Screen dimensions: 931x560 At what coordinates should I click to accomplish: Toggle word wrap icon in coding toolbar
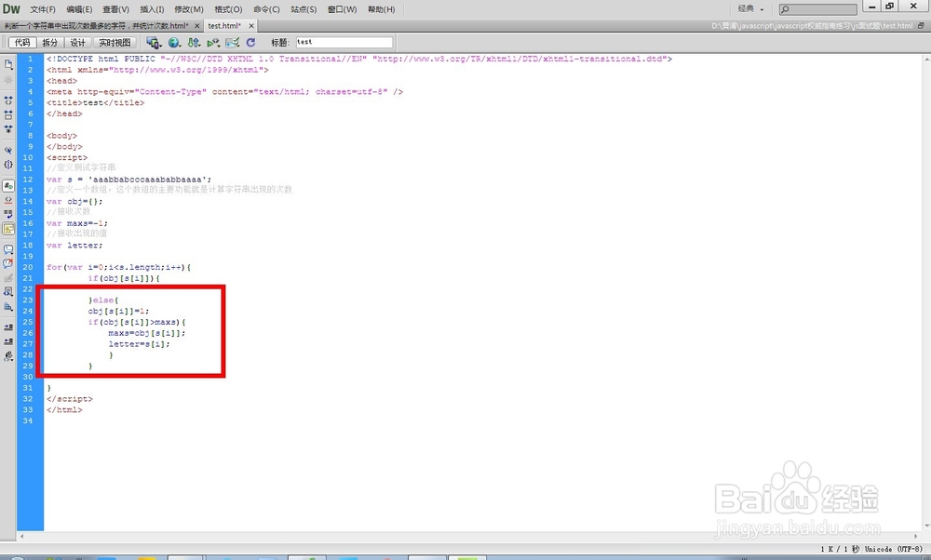[x=8, y=214]
